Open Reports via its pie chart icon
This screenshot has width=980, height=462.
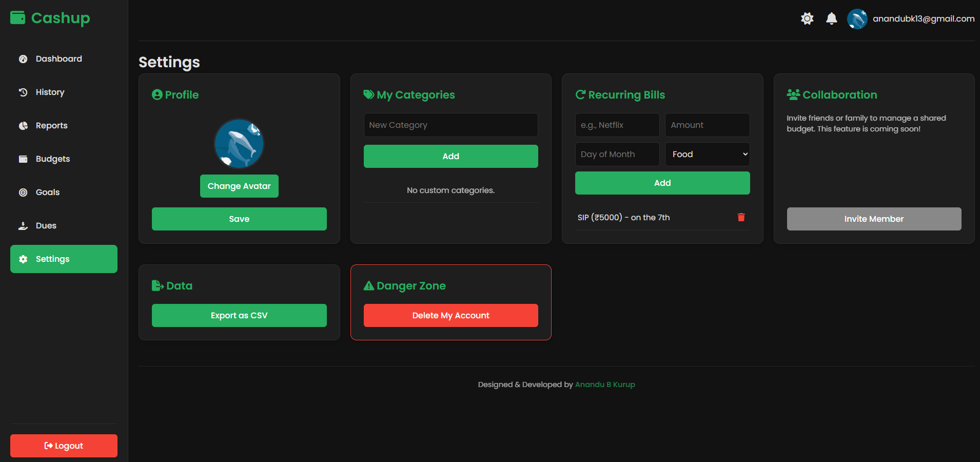[x=23, y=125]
